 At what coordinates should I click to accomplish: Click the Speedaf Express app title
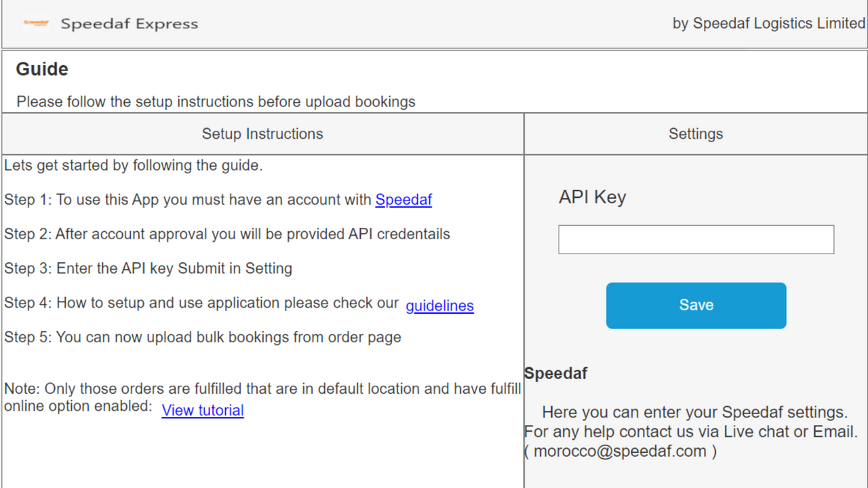click(130, 24)
